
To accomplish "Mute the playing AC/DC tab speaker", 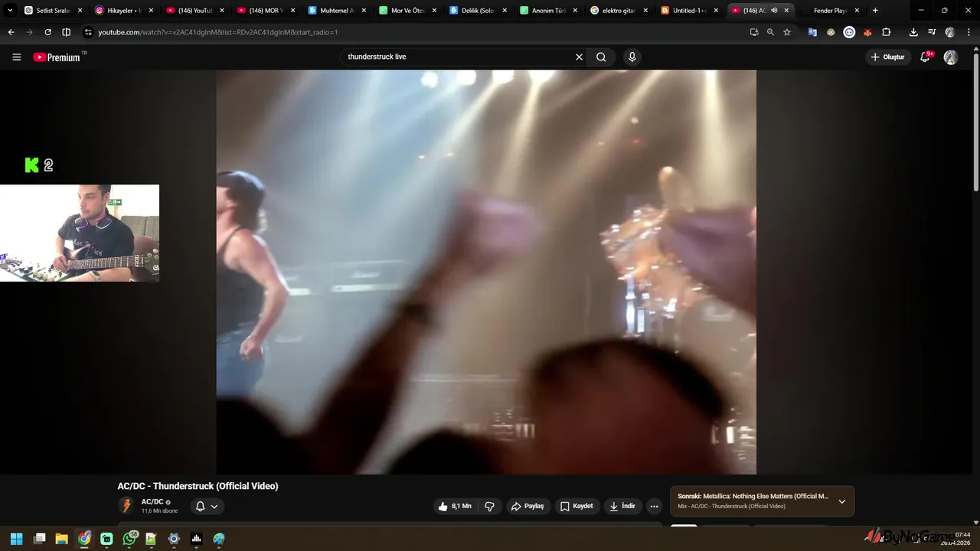I will point(774,11).
